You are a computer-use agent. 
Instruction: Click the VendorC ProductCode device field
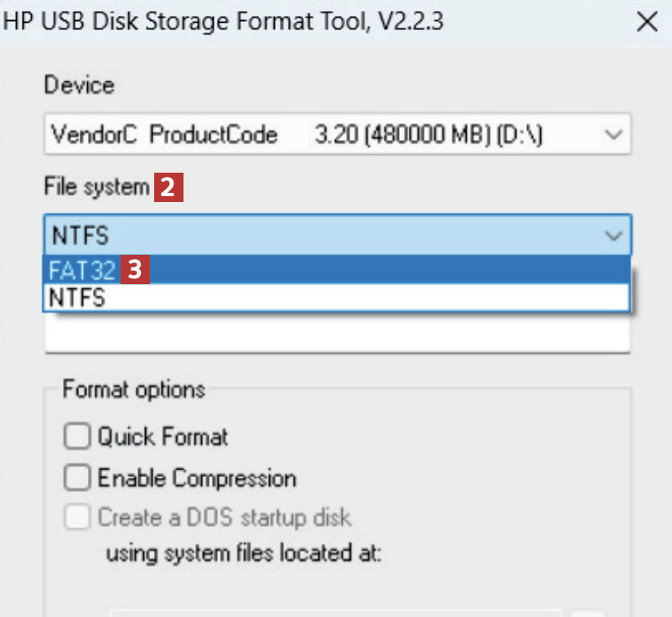318,135
